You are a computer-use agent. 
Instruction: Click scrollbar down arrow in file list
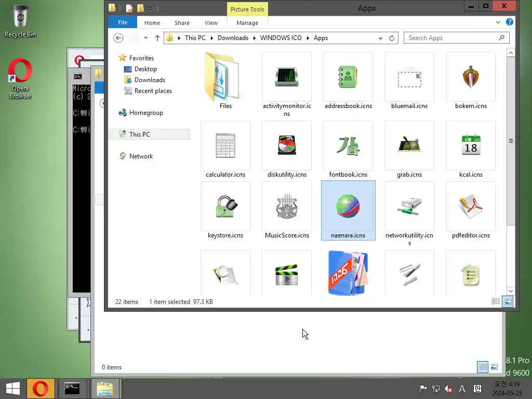511,291
